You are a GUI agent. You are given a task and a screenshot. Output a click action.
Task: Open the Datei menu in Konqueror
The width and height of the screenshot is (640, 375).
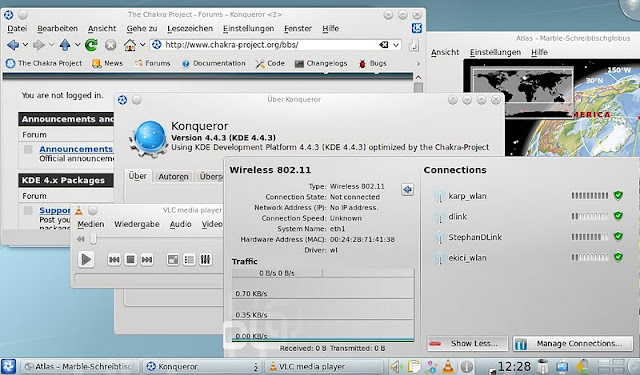point(17,29)
